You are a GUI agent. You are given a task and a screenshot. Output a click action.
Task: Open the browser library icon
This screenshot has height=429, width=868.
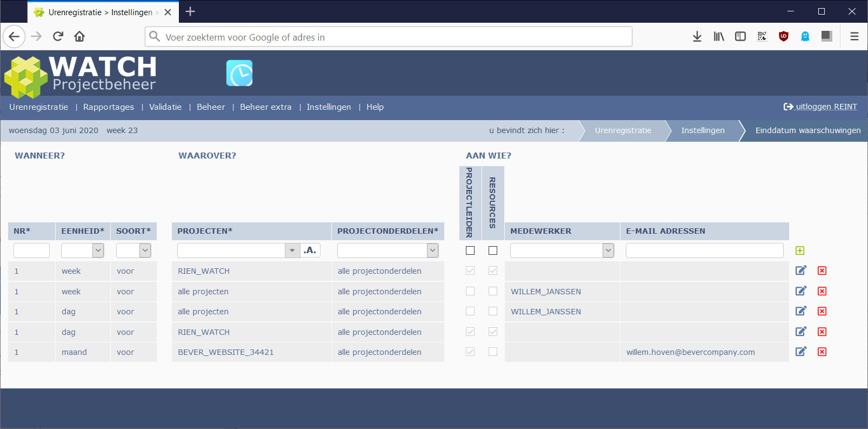tap(719, 36)
